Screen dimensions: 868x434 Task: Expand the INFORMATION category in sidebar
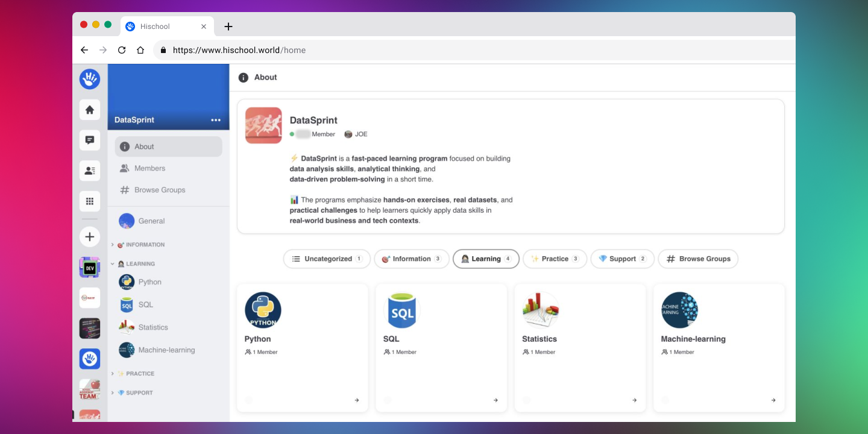point(138,245)
